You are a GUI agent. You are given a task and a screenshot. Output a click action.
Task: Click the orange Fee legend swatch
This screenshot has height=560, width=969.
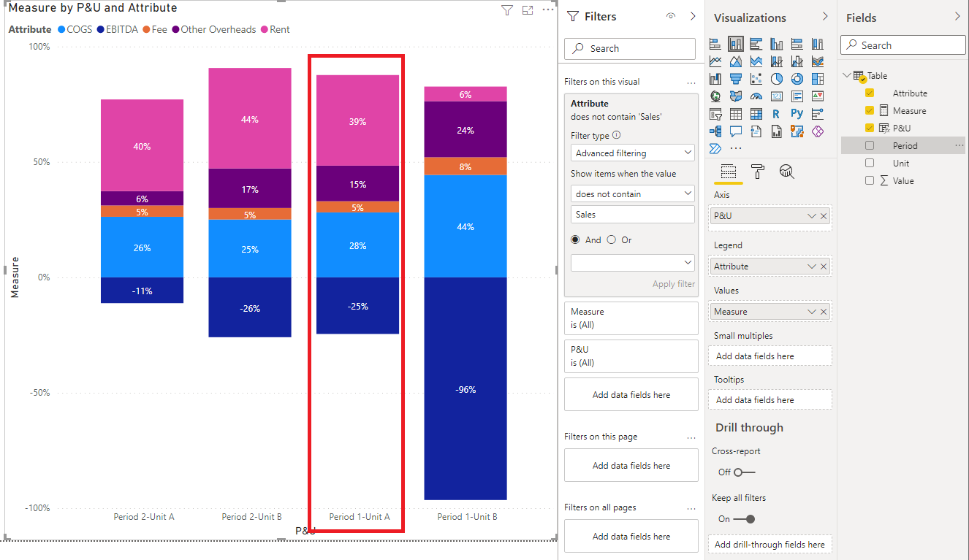[146, 30]
